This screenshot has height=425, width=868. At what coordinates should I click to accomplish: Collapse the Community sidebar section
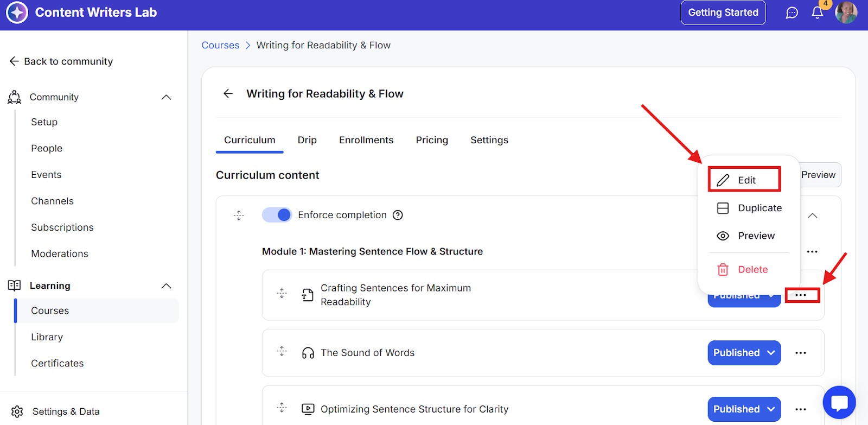coord(166,97)
